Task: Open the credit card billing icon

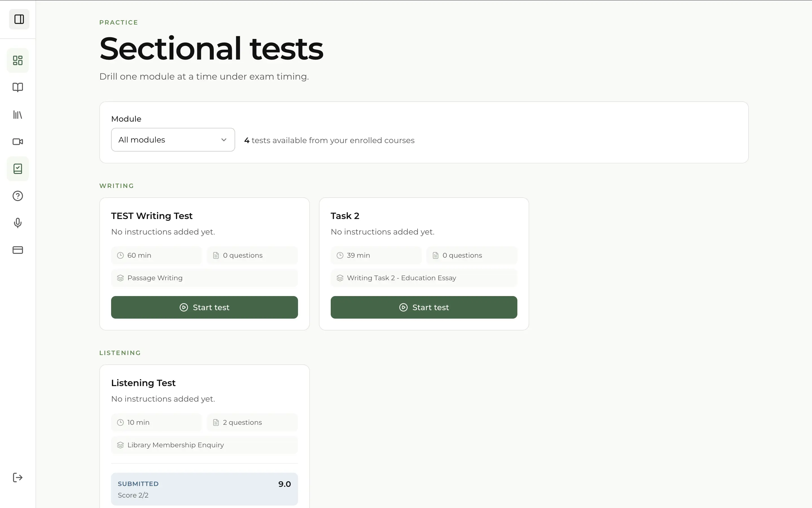Action: [18, 250]
